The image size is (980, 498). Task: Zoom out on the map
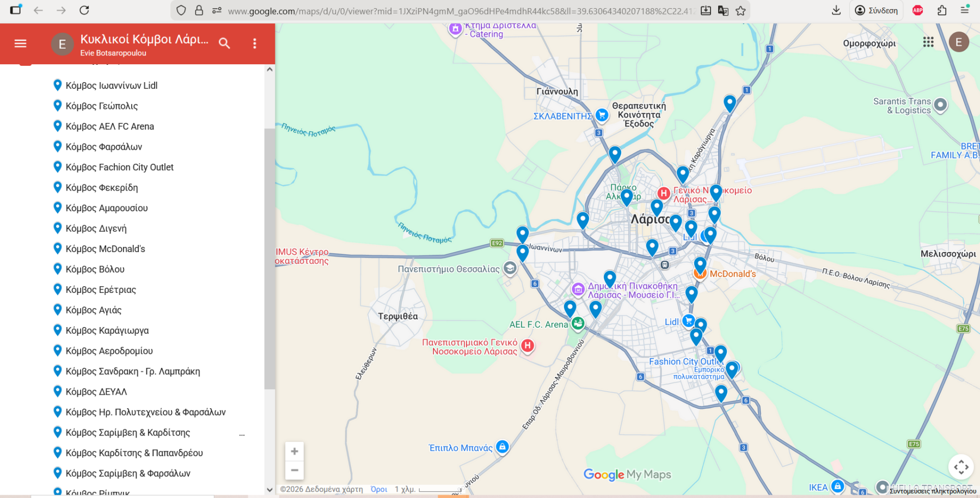click(x=294, y=470)
